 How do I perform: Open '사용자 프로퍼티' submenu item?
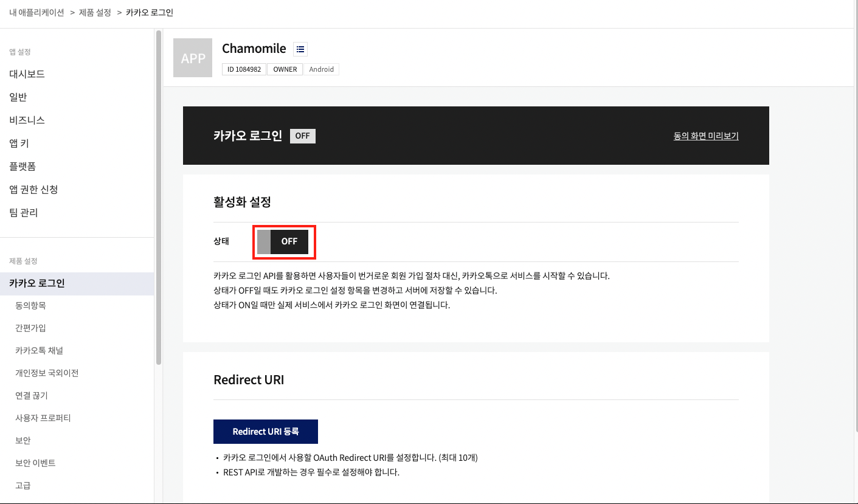click(x=43, y=418)
